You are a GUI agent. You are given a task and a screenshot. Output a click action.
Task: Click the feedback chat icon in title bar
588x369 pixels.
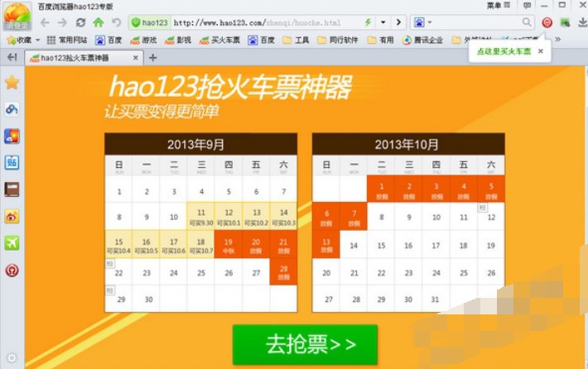(527, 5)
